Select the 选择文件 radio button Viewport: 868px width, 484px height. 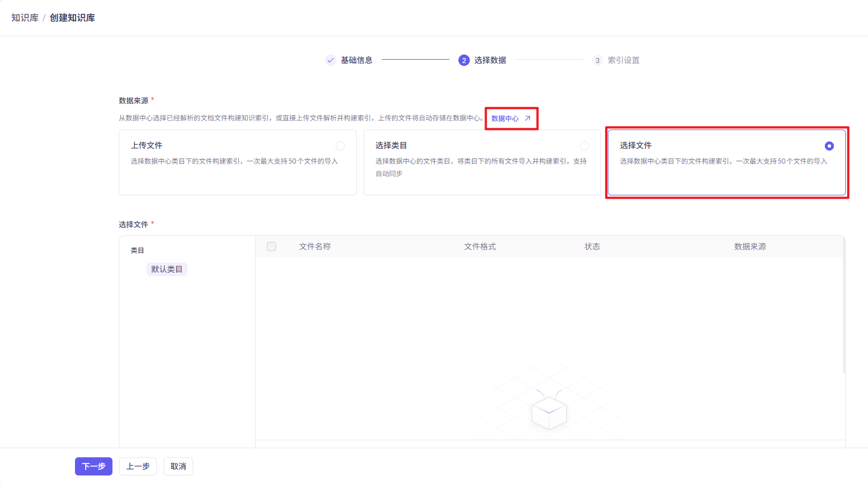[x=829, y=146]
